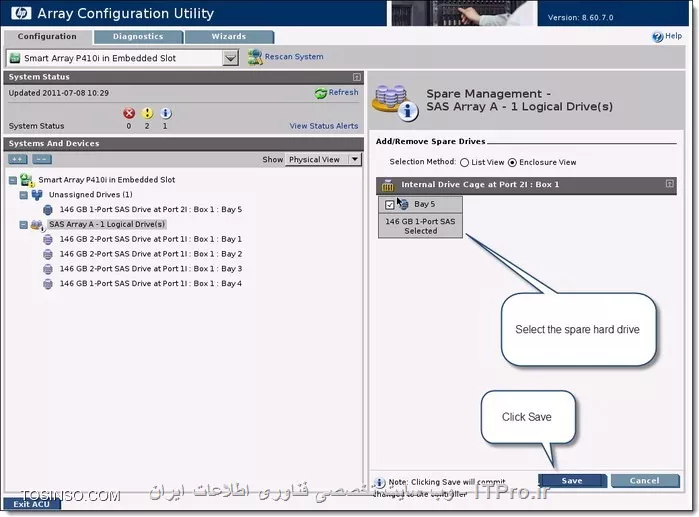Click the yellow warning status alert icon
The width and height of the screenshot is (699, 517).
point(147,113)
